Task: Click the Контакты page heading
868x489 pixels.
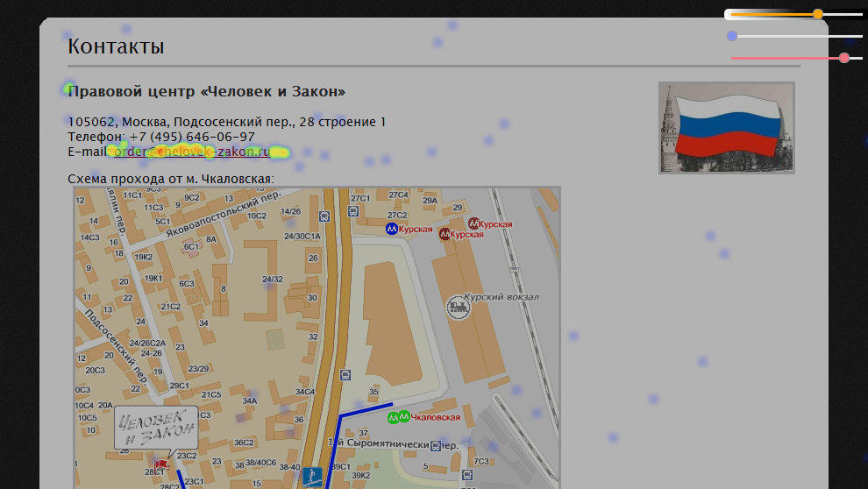Action: [116, 46]
